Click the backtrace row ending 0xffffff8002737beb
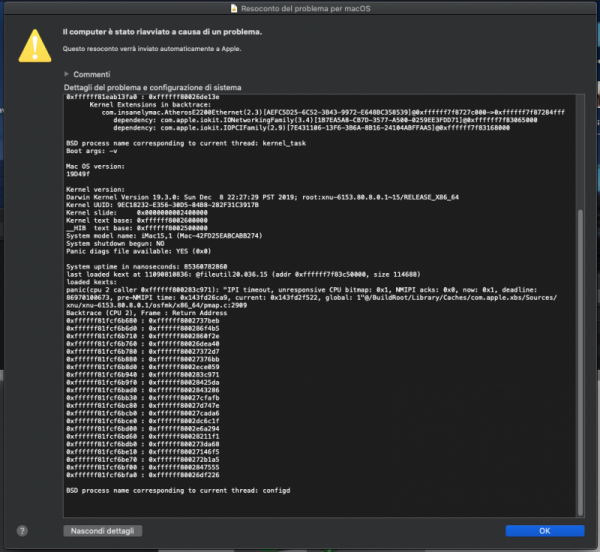The height and width of the screenshot is (552, 600). point(143,321)
